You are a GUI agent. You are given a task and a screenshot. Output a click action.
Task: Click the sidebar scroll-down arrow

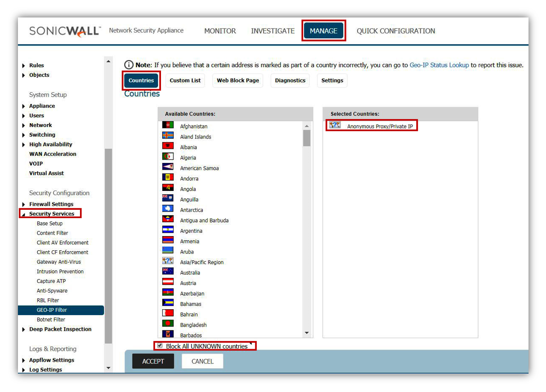[108, 368]
